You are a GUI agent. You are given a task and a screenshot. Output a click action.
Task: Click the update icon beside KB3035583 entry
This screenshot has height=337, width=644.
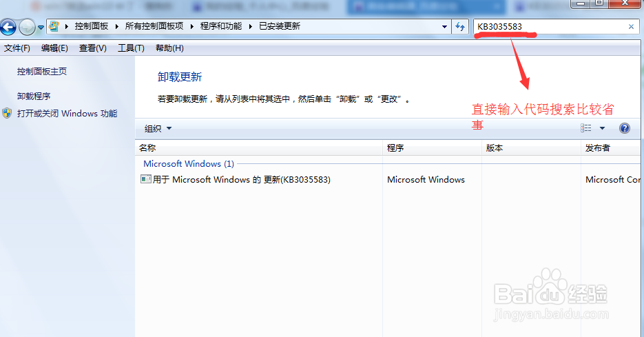tap(145, 178)
